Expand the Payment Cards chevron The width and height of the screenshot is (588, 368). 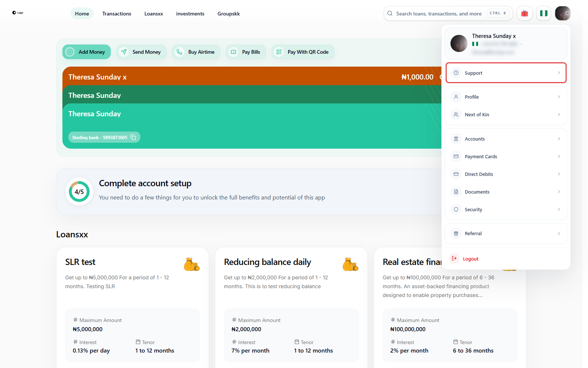(559, 156)
